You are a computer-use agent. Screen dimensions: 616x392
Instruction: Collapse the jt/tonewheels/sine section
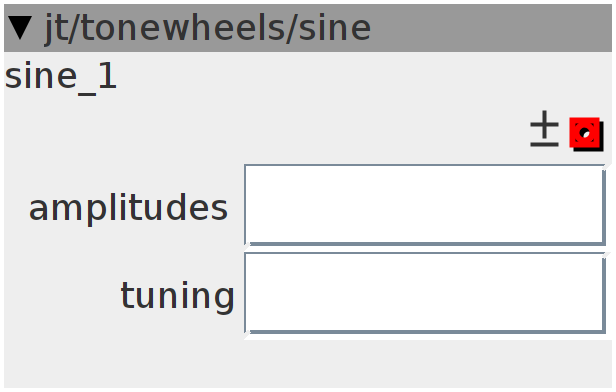tap(20, 28)
